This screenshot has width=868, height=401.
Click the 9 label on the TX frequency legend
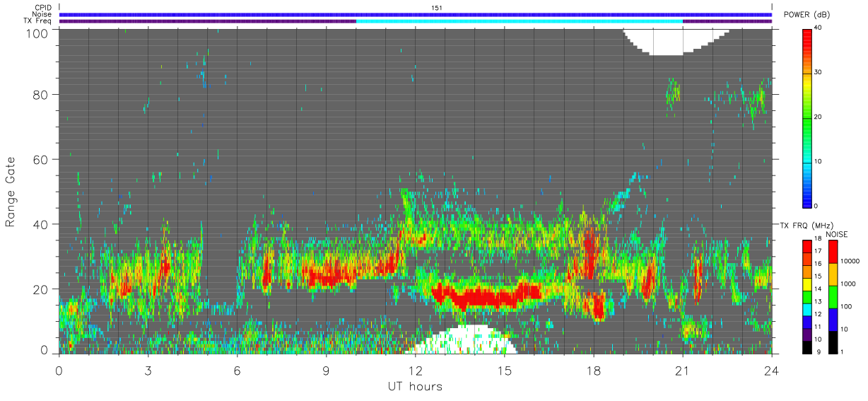pos(818,351)
